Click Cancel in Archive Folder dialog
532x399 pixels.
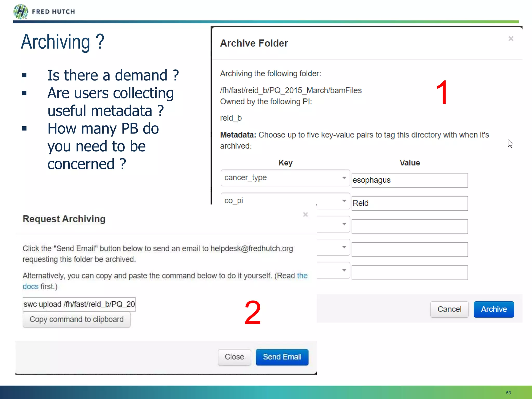[449, 309]
